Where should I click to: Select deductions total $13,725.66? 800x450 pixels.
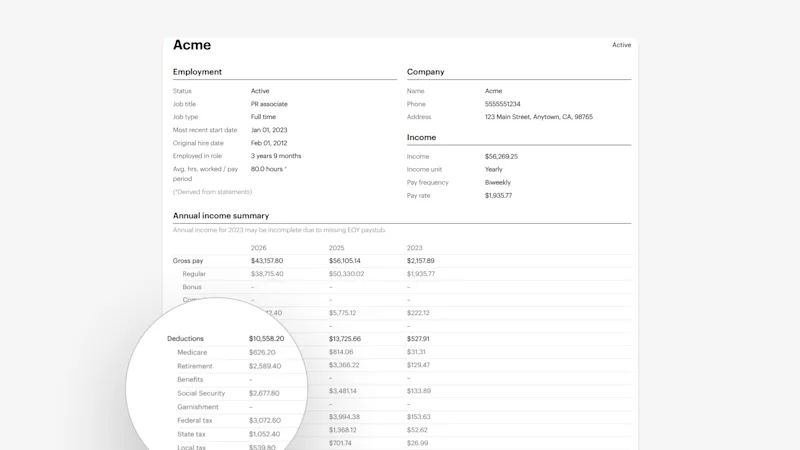point(345,339)
